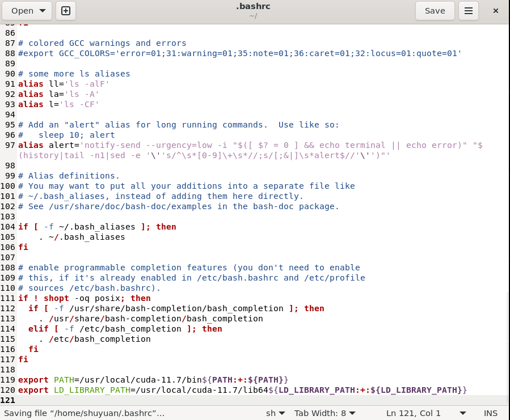Screen dimensions: 510x420
Task: Click the 'Saving file "/home/shuyuan/.bashrc"' status message
Action: point(84,413)
